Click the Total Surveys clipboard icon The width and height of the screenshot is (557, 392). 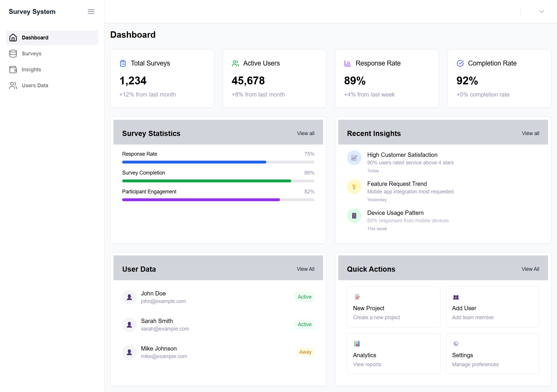(x=123, y=63)
